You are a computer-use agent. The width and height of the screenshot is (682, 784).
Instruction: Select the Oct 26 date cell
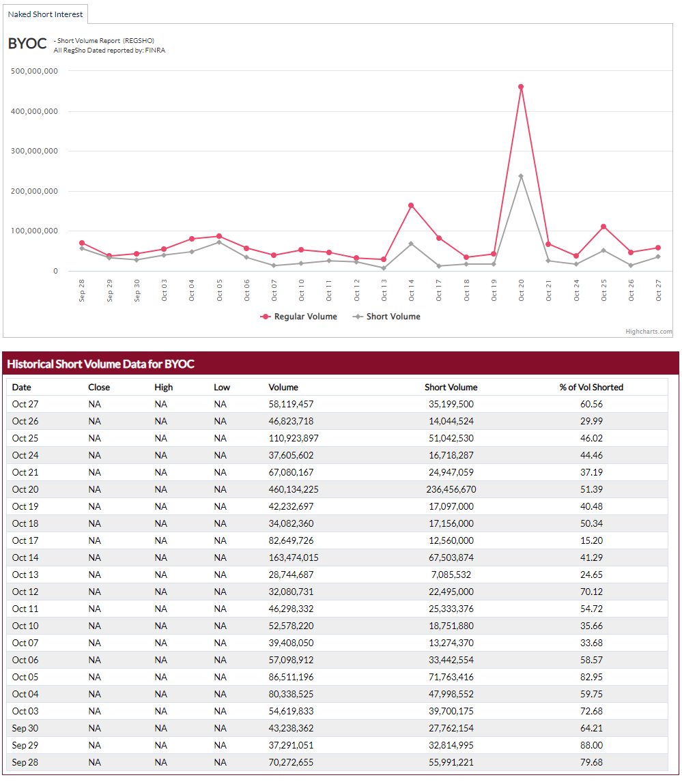25,421
